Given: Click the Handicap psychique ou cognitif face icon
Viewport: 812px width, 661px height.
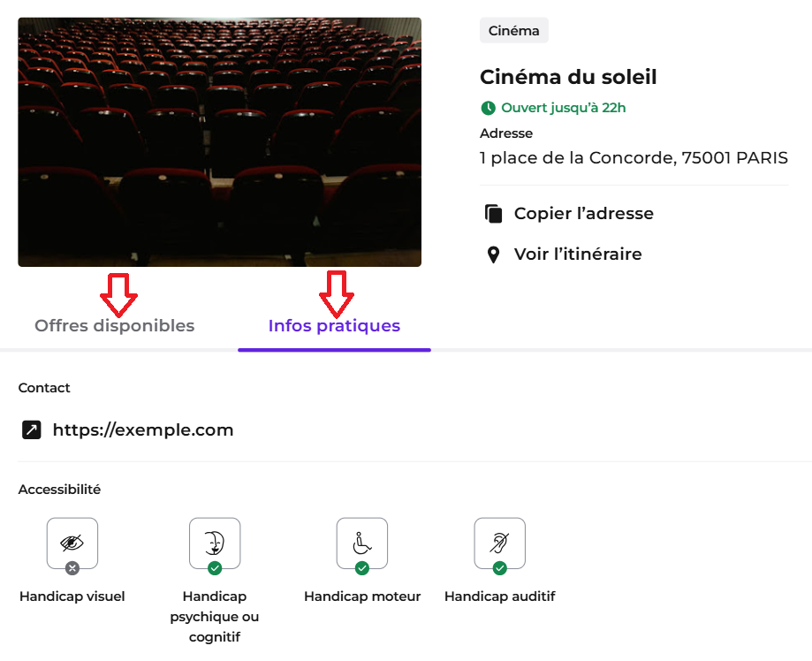Looking at the screenshot, I should 215,543.
